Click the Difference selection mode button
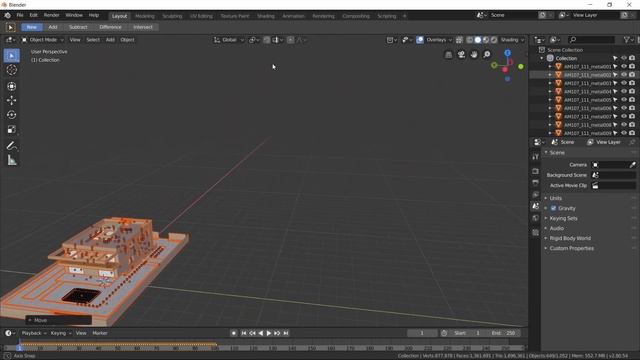The image size is (640, 360). click(x=110, y=27)
